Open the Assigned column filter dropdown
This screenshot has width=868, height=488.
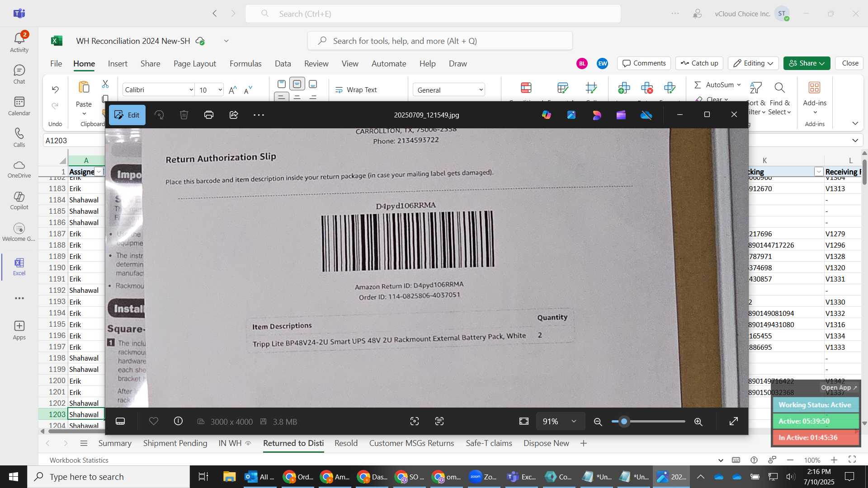point(99,172)
